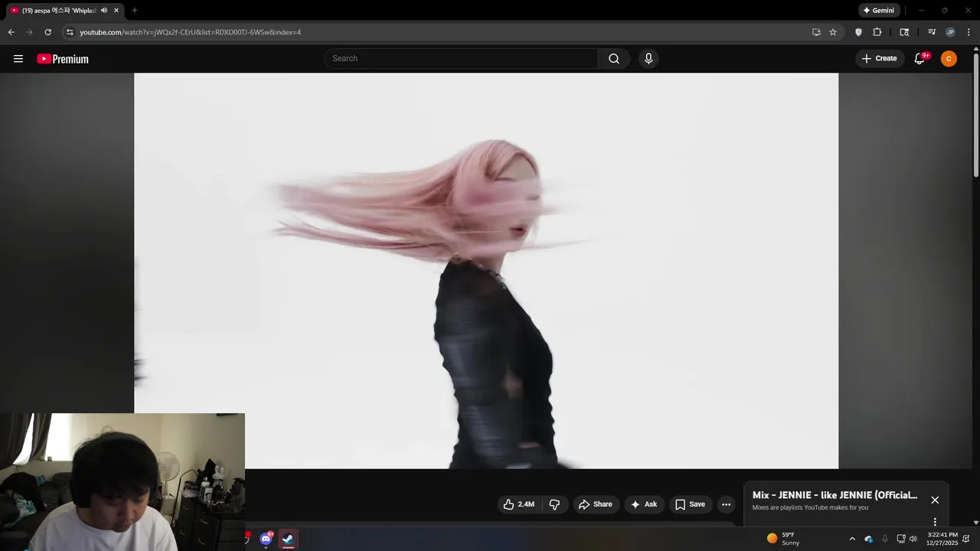This screenshot has width=980, height=551.
Task: Open OneDrive cloud tray icon
Action: pyautogui.click(x=869, y=539)
